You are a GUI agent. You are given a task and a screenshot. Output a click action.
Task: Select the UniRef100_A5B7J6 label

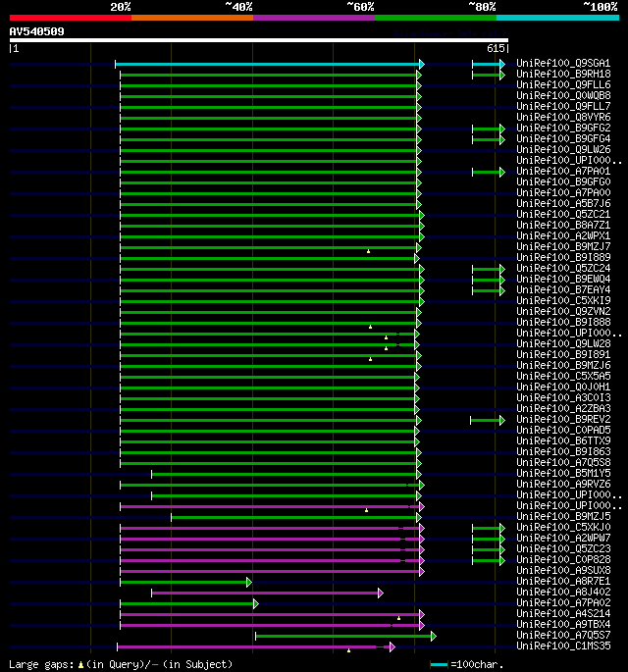point(563,204)
